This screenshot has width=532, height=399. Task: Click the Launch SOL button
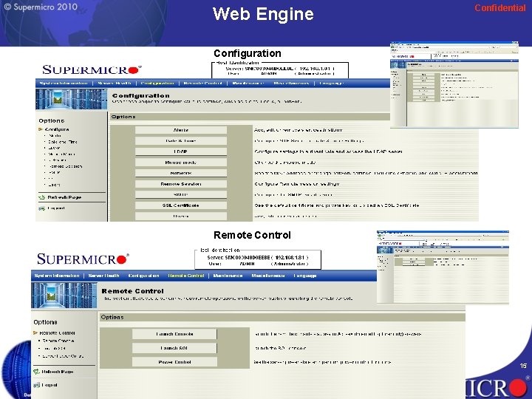174,348
